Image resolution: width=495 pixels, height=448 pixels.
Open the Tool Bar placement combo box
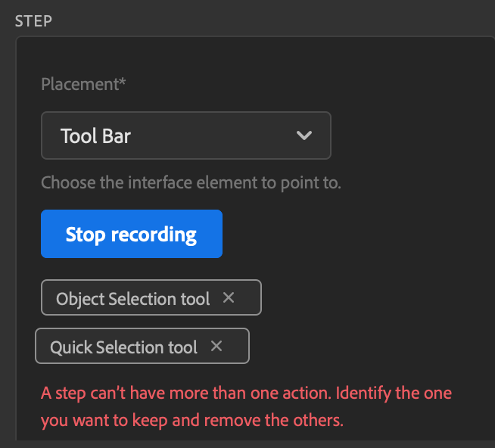coord(185,136)
